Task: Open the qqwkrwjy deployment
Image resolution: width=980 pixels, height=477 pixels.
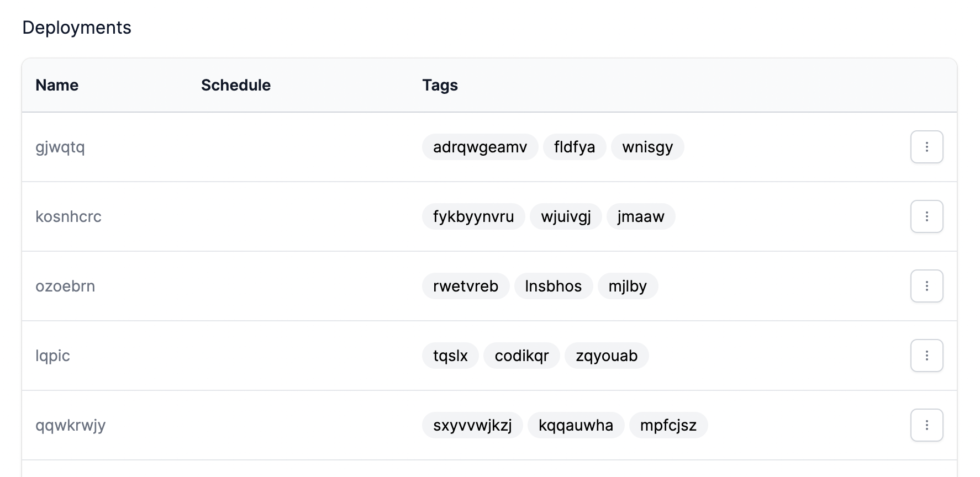Action: click(x=70, y=425)
